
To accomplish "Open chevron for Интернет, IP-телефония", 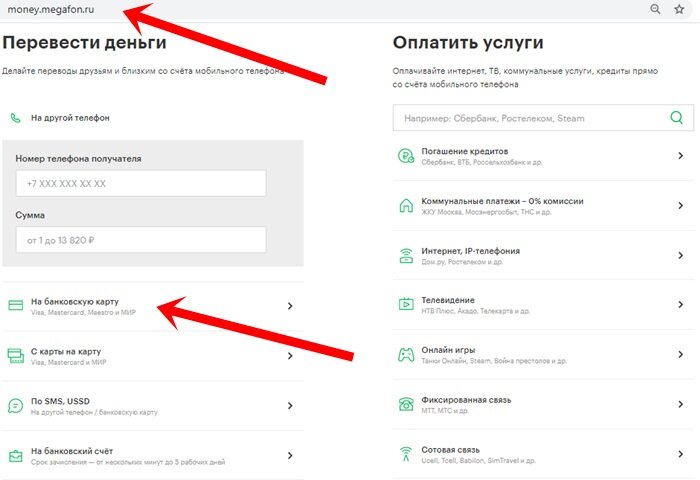I will point(680,255).
